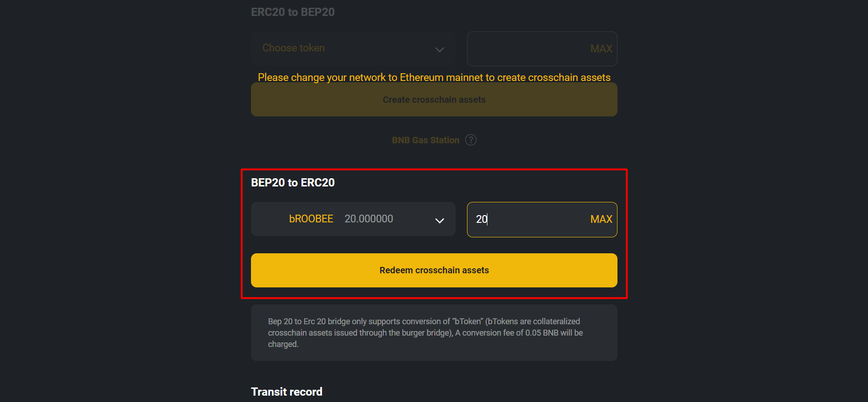Viewport: 868px width, 402px height.
Task: Click the BEP20 to ERC20 heading
Action: coord(293,183)
